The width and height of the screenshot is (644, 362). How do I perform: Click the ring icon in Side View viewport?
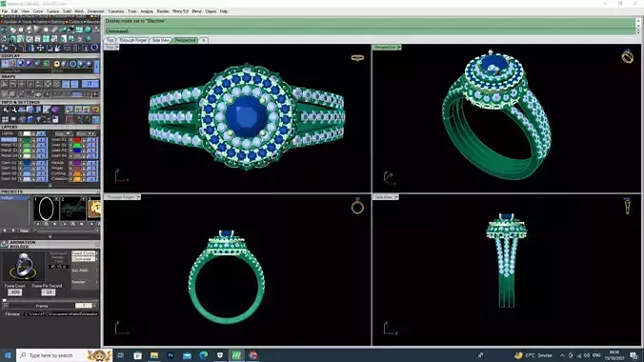click(627, 206)
